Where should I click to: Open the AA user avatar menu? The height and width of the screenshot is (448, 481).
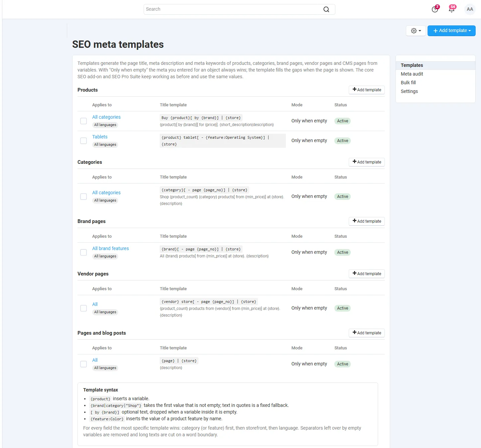470,9
